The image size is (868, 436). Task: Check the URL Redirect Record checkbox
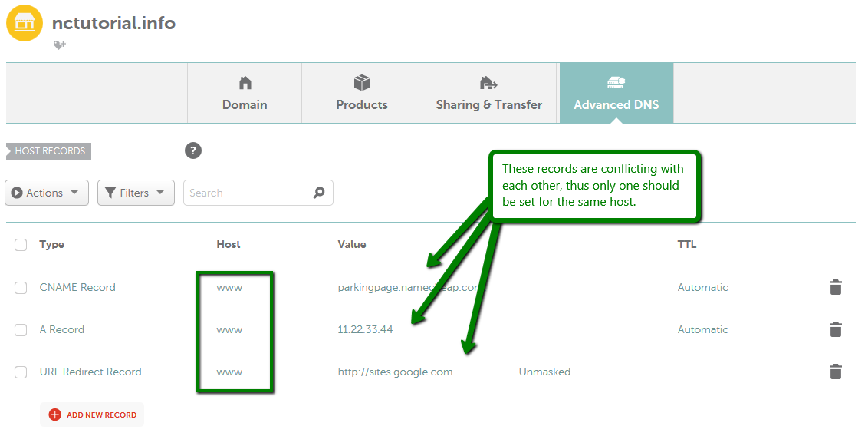click(x=21, y=372)
